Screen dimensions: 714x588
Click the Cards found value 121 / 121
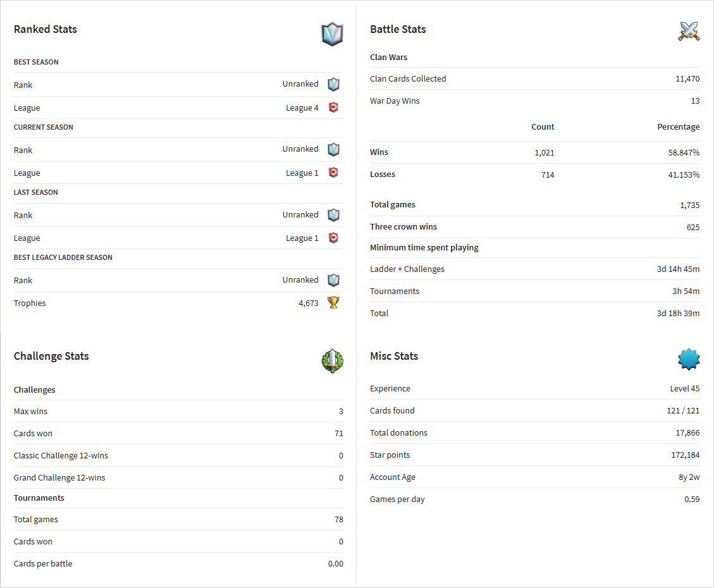coord(683,410)
